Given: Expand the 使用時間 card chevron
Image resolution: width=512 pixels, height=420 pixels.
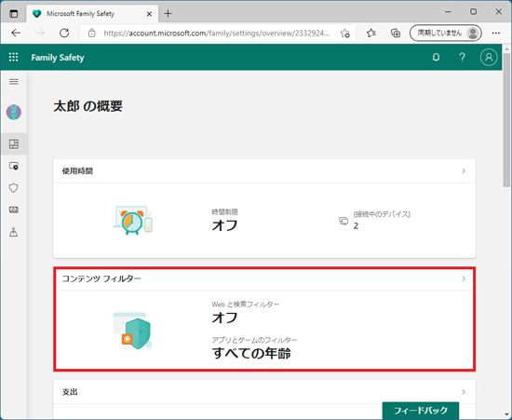Looking at the screenshot, I should [x=464, y=171].
